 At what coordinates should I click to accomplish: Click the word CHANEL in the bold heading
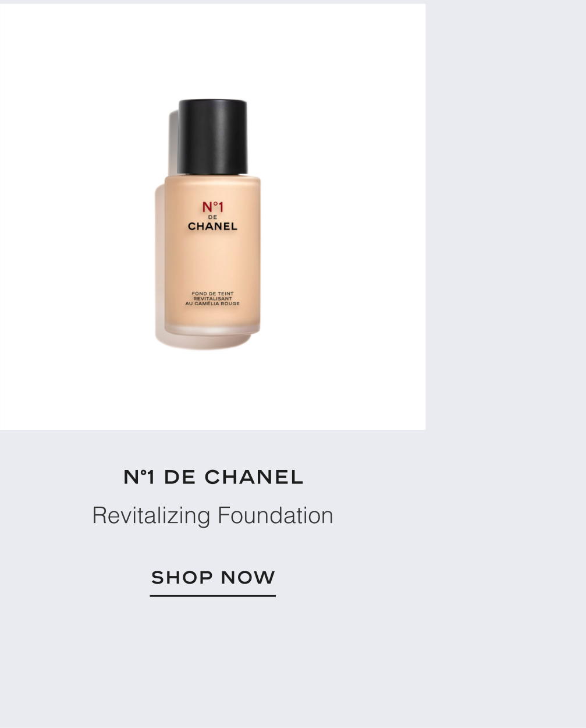(x=254, y=477)
